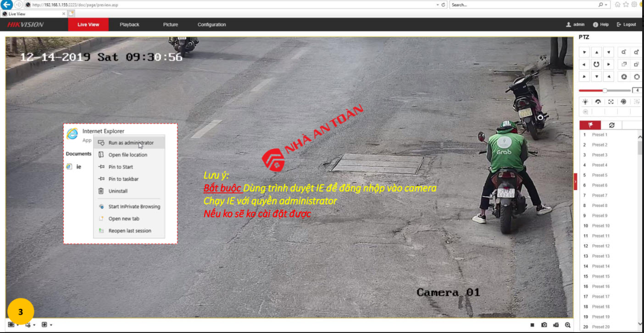Start PTZ auto scan with center rotate icon
This screenshot has height=333, width=644.
596,65
